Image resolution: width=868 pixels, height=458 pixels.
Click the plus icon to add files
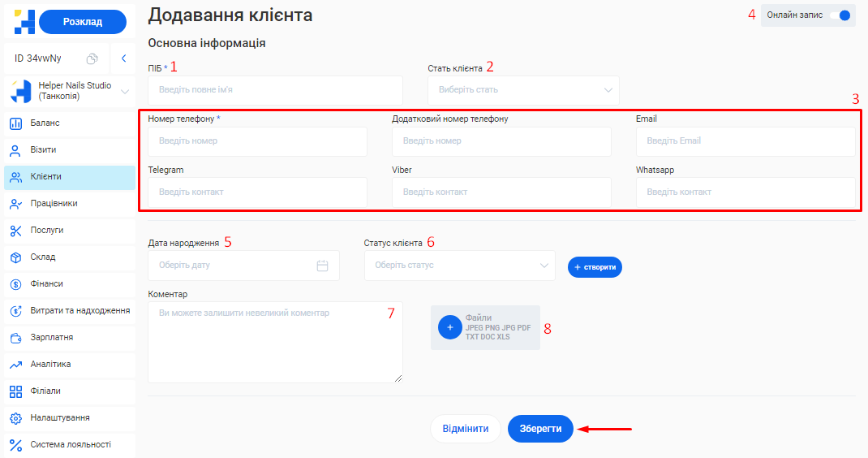pyautogui.click(x=449, y=326)
